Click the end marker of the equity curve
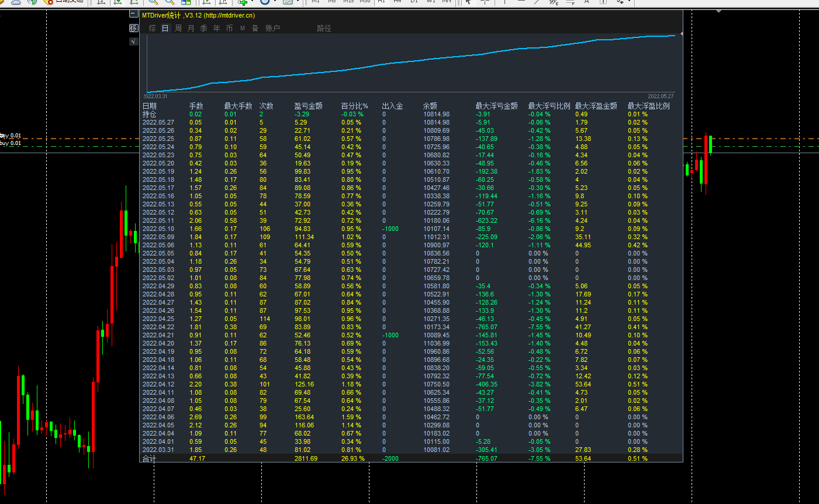This screenshot has width=819, height=504. (x=680, y=34)
